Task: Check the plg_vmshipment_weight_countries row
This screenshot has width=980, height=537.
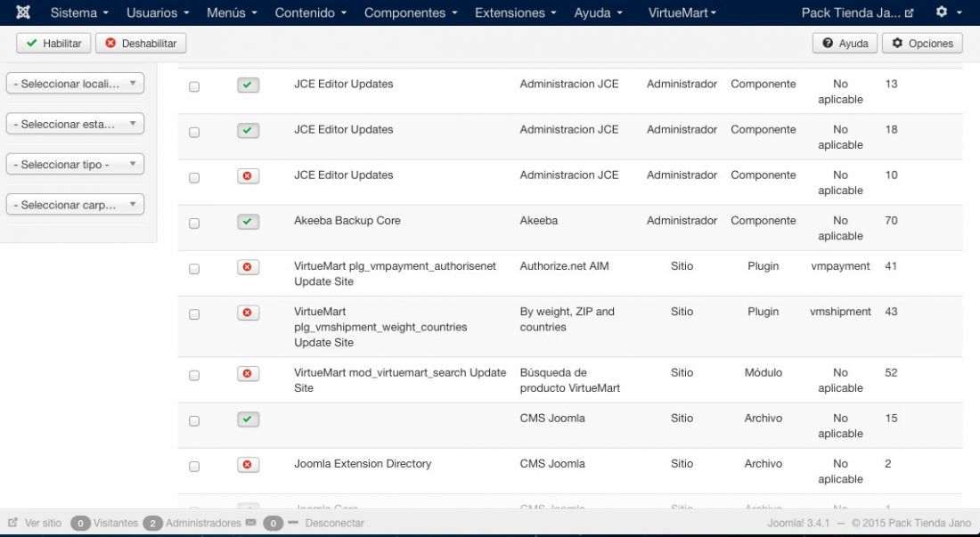Action: coord(194,314)
